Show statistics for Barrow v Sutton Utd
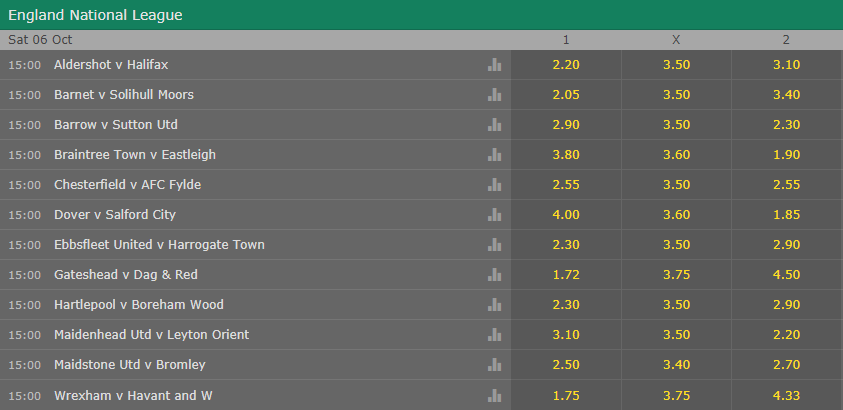843x410 pixels. pyautogui.click(x=494, y=125)
